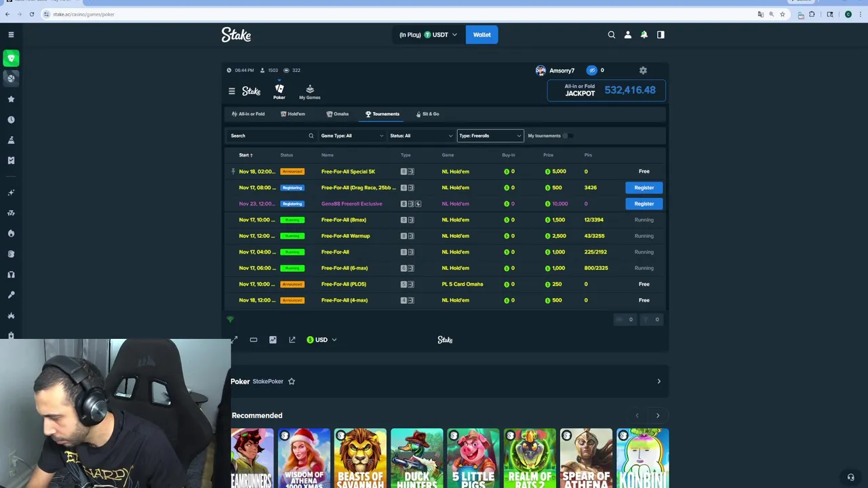This screenshot has height=488, width=868.
Task: Reload the browser page
Action: point(31,14)
